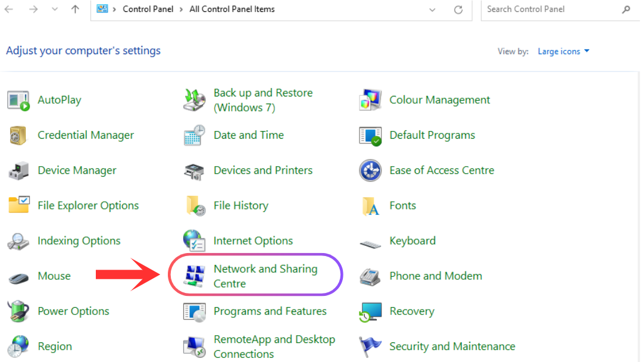The height and width of the screenshot is (362, 644).
Task: Open the File Explorer Options link
Action: pos(88,205)
